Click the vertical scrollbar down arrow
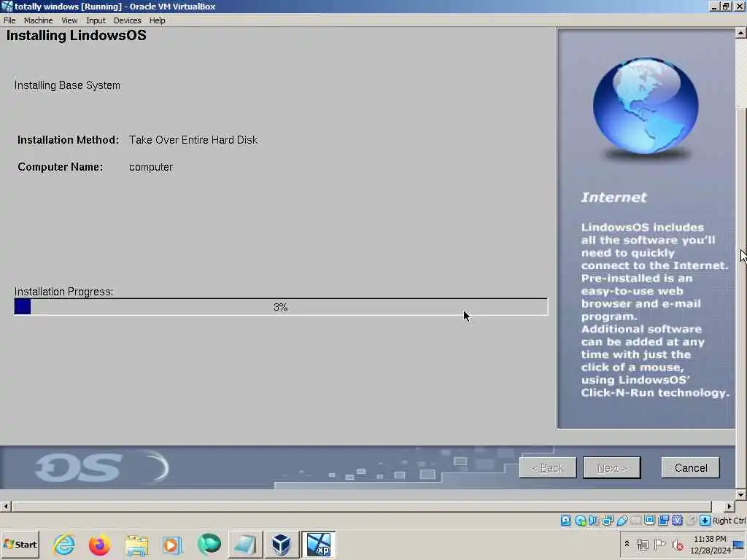This screenshot has height=560, width=747. click(x=741, y=495)
